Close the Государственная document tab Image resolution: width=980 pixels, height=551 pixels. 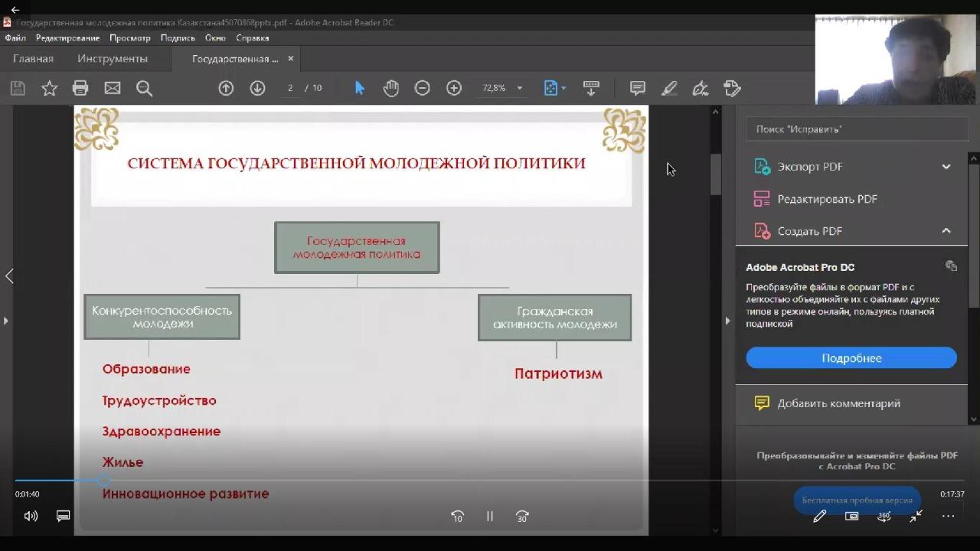pos(291,58)
